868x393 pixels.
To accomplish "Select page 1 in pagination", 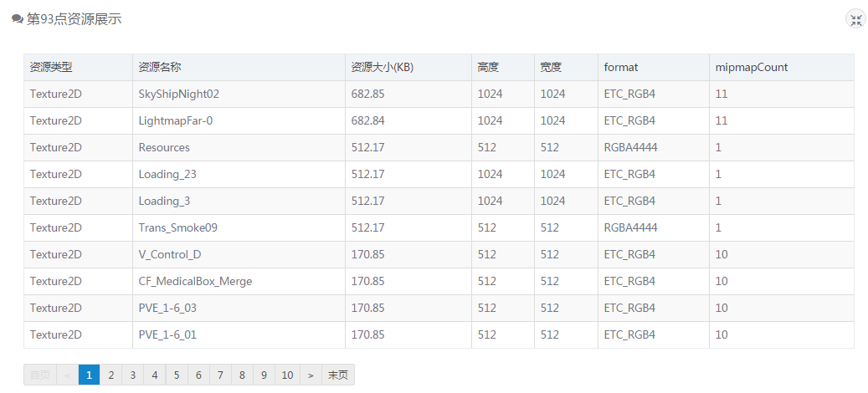I will (89, 375).
